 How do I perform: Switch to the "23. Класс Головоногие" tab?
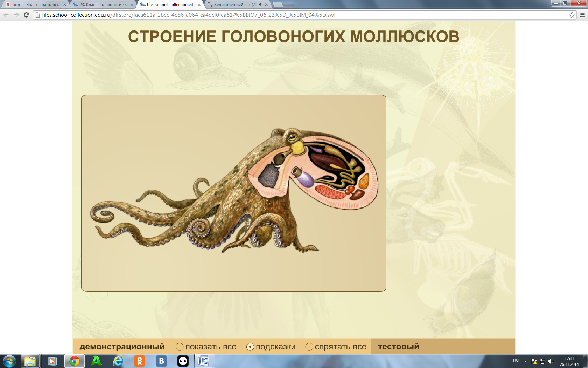tap(101, 5)
